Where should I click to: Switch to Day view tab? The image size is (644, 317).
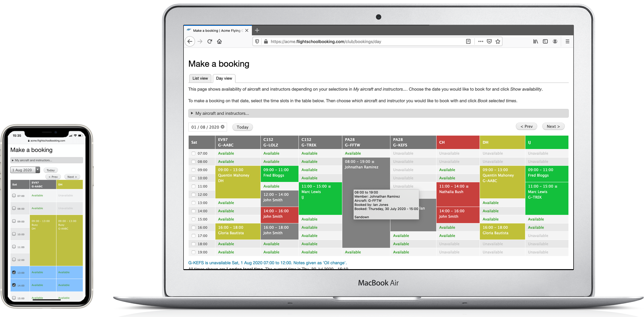(224, 78)
